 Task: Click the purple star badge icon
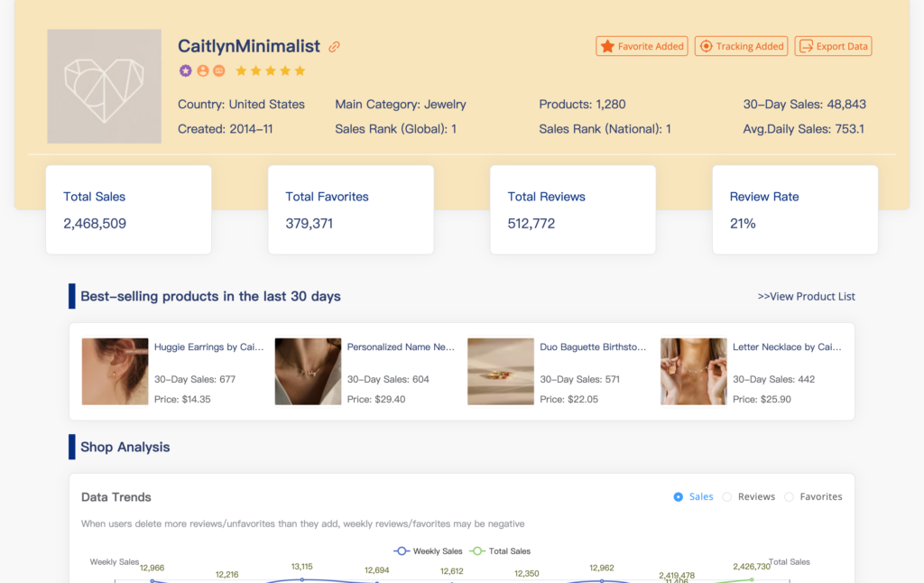click(186, 70)
